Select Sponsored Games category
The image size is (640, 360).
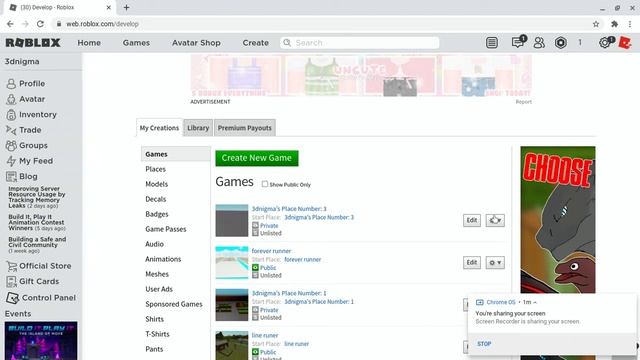click(174, 304)
